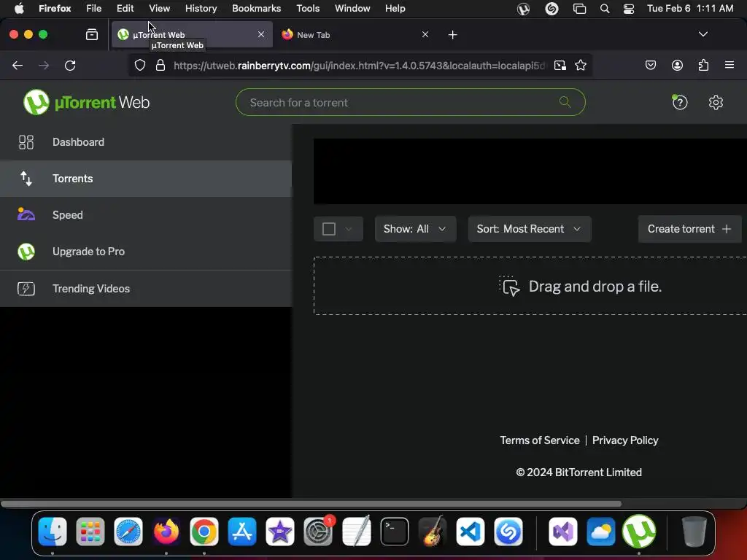
Task: Click Upgrade to Pro in the sidebar
Action: (x=146, y=252)
